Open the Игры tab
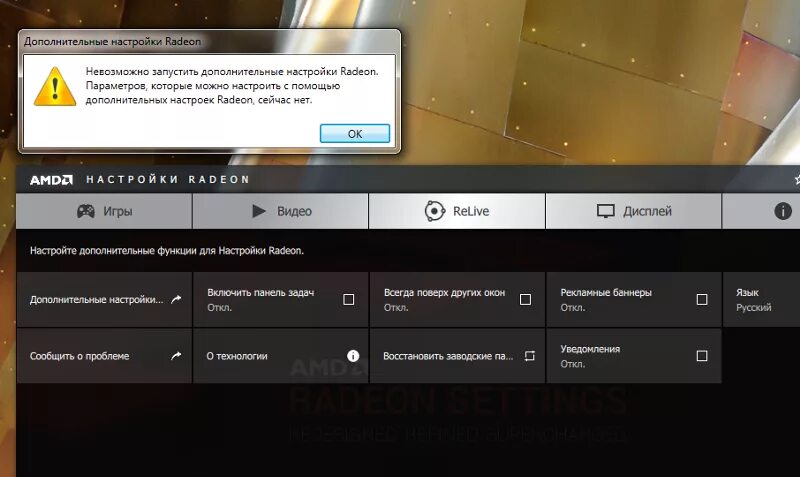 click(x=104, y=211)
